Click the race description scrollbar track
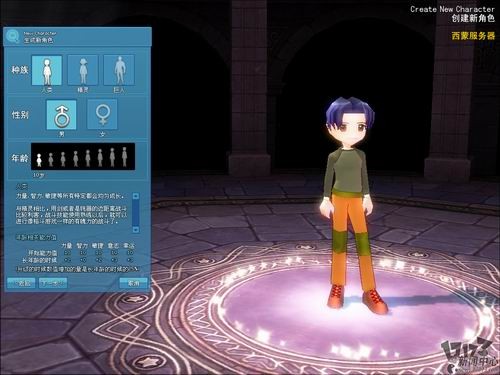The width and height of the screenshot is (500, 375). coord(136,213)
